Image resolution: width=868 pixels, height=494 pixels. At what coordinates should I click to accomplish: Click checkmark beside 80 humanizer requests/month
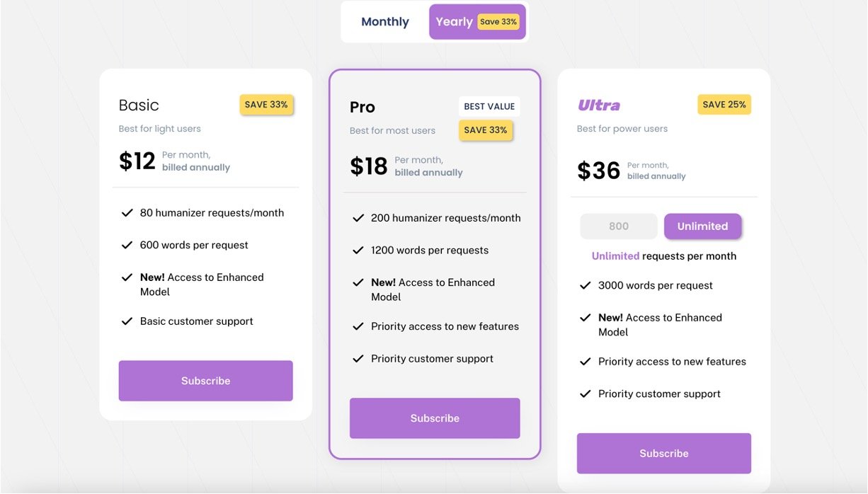pyautogui.click(x=127, y=213)
